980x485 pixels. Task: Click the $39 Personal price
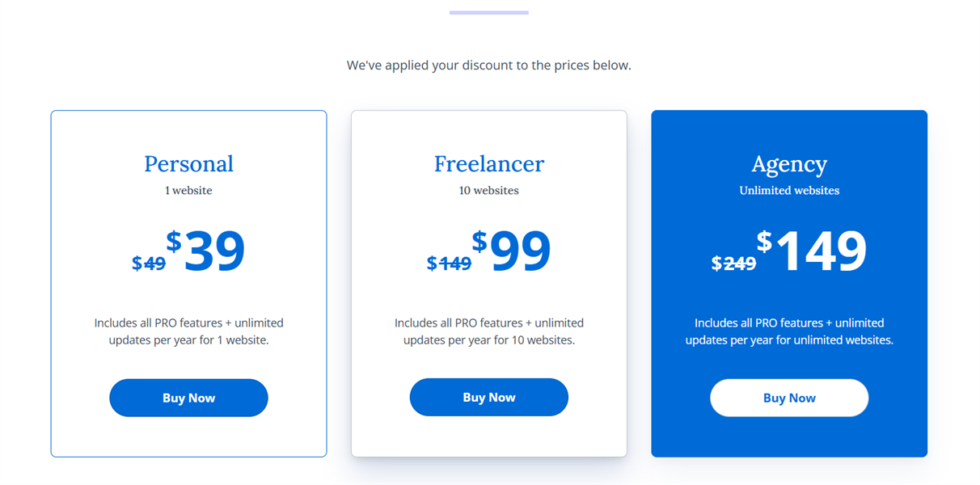point(207,250)
